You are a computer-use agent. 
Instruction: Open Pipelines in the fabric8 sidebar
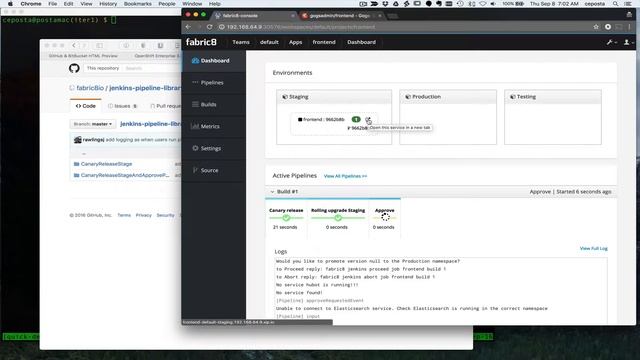(x=214, y=82)
